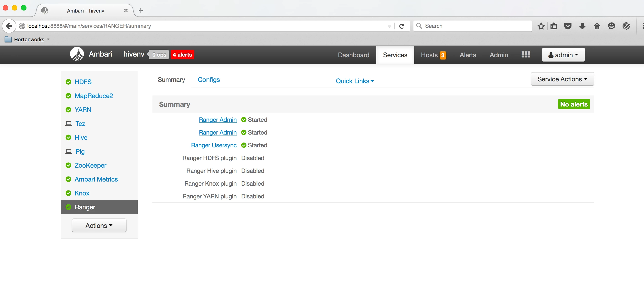This screenshot has width=644, height=291.
Task: Go back with the browser arrow
Action: point(9,26)
